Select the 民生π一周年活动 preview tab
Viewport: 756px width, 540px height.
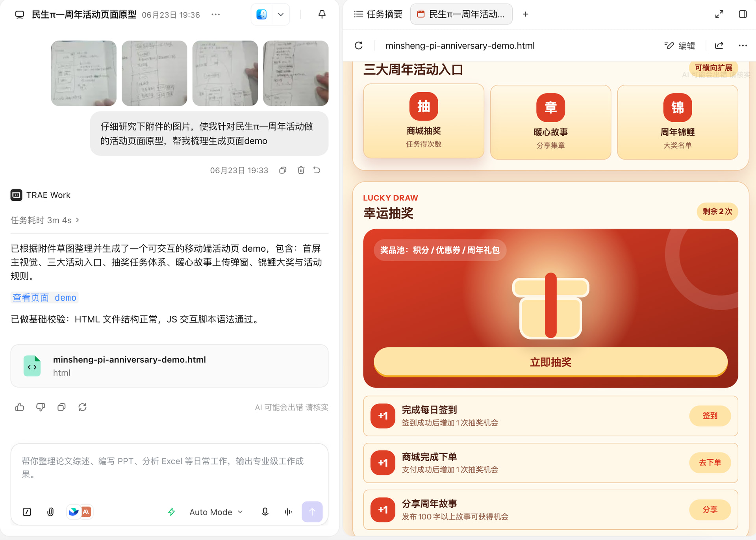tap(461, 15)
